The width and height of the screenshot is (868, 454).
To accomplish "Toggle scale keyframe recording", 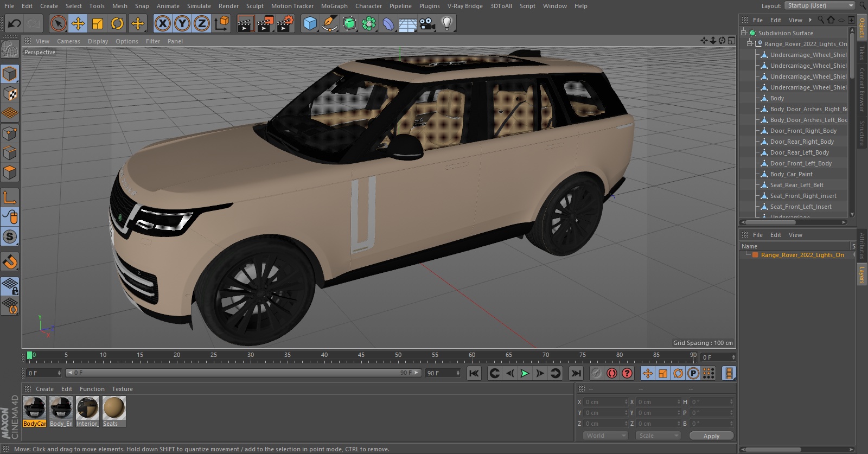I will coord(663,373).
